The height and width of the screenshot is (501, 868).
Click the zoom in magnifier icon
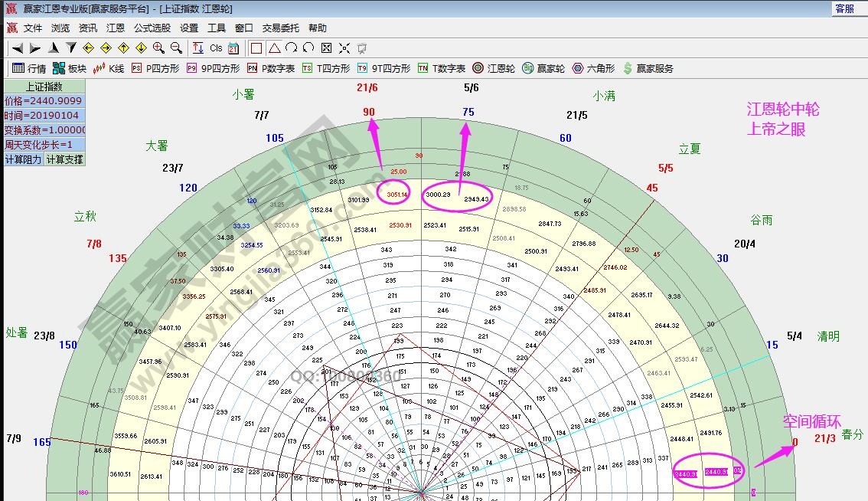(x=158, y=47)
